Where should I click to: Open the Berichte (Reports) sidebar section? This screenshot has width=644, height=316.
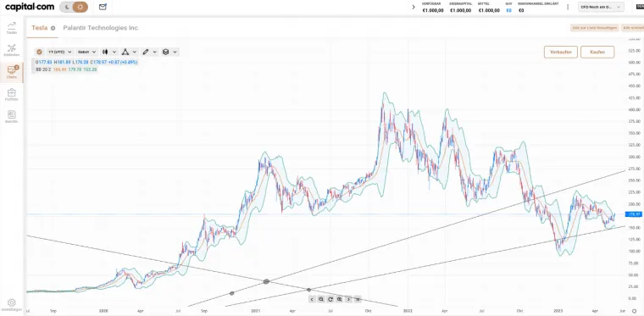[12, 117]
